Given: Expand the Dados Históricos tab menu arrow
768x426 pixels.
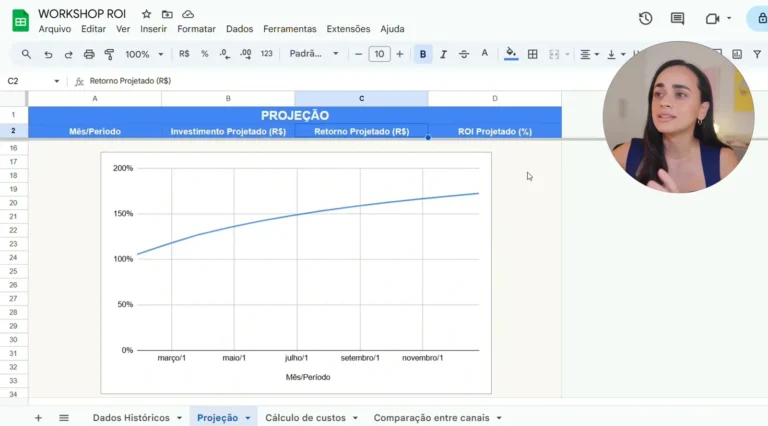Looking at the screenshot, I should (x=179, y=418).
